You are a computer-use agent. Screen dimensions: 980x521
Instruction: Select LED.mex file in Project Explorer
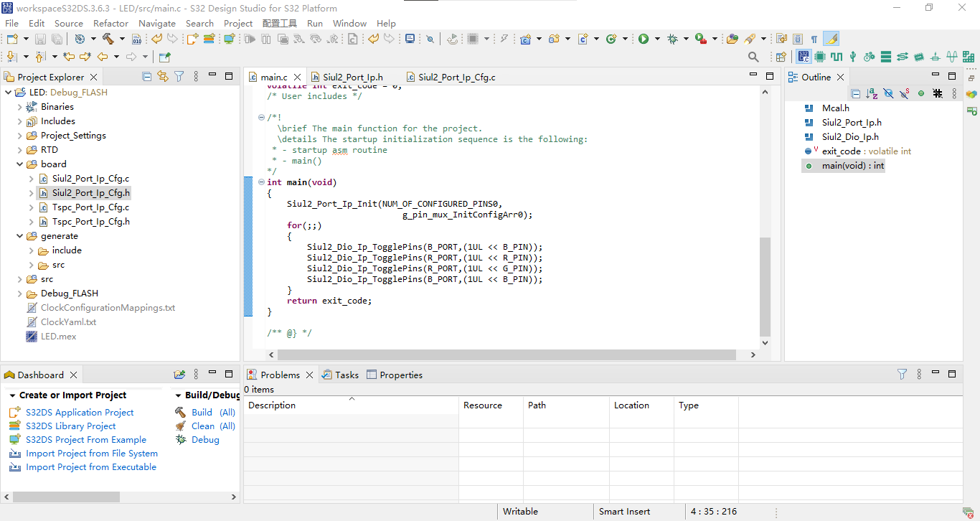click(x=58, y=337)
